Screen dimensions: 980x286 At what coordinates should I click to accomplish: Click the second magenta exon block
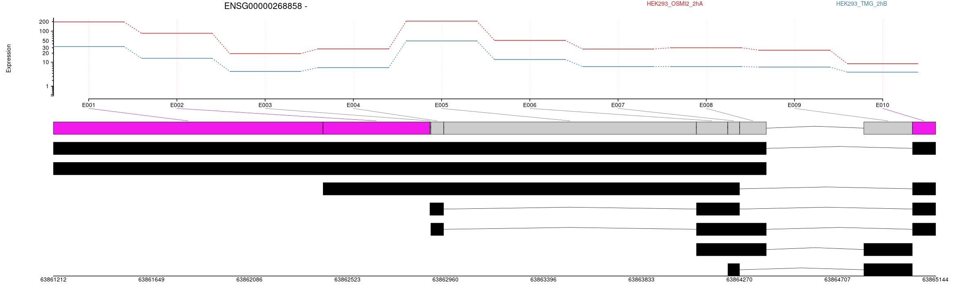pos(376,128)
